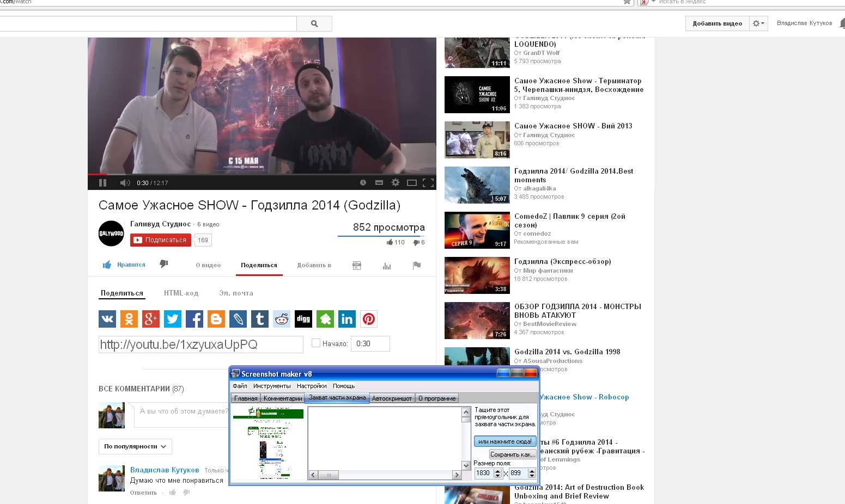845x504 pixels.
Task: Toggle subtitles in the video player
Action: click(379, 183)
